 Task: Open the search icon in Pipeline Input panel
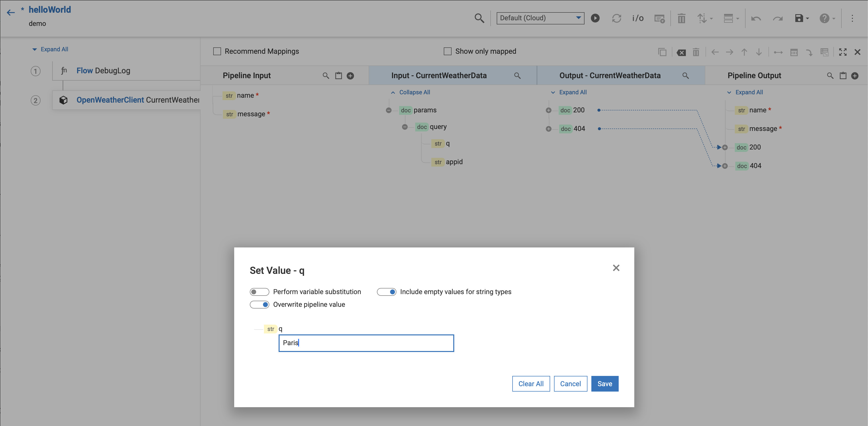tap(325, 75)
